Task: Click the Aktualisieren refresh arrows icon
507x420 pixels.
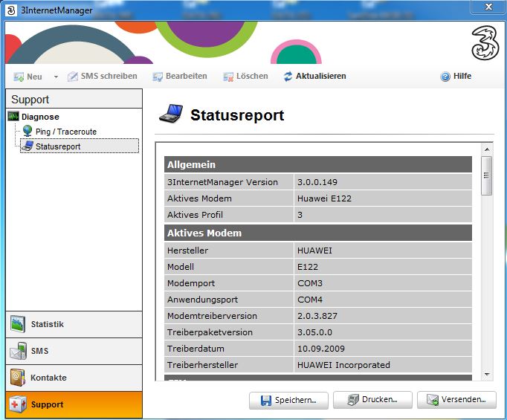Action: coord(288,77)
